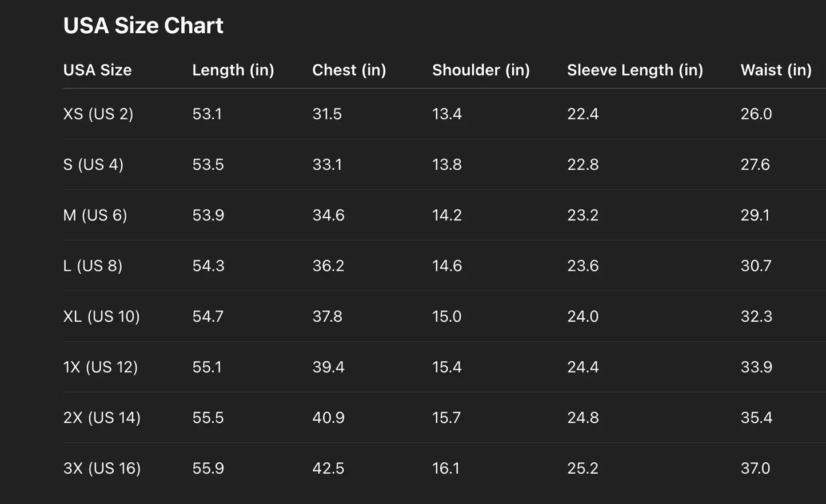Image resolution: width=826 pixels, height=504 pixels.
Task: Click the S (US 4) size label
Action: pyautogui.click(x=93, y=165)
